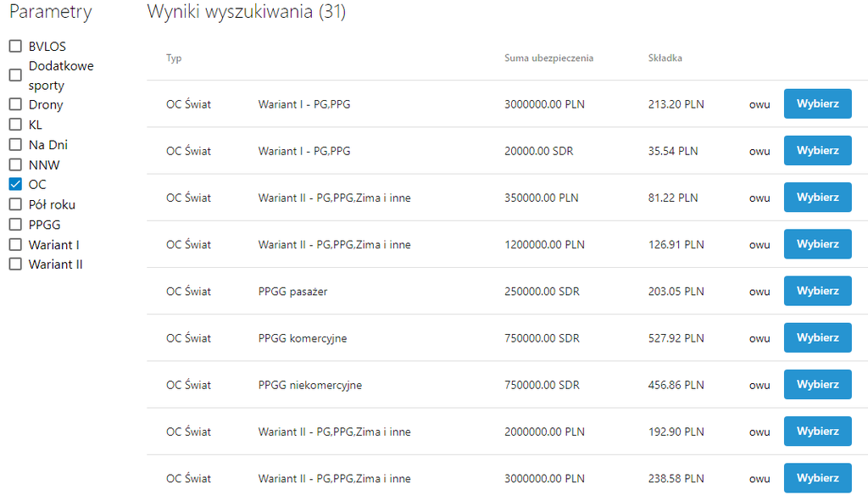Viewport: 868px width, 501px height.
Task: Check the Wariant II checkbox
Action: (x=15, y=264)
